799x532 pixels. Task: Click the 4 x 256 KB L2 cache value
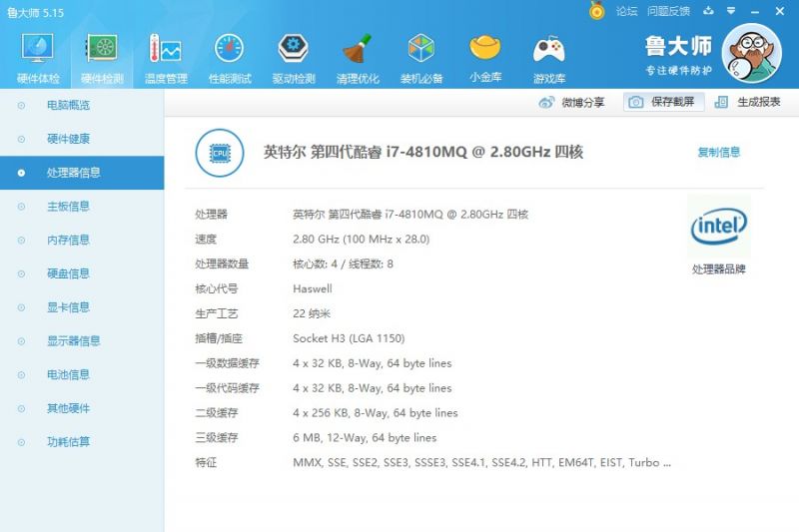(376, 413)
